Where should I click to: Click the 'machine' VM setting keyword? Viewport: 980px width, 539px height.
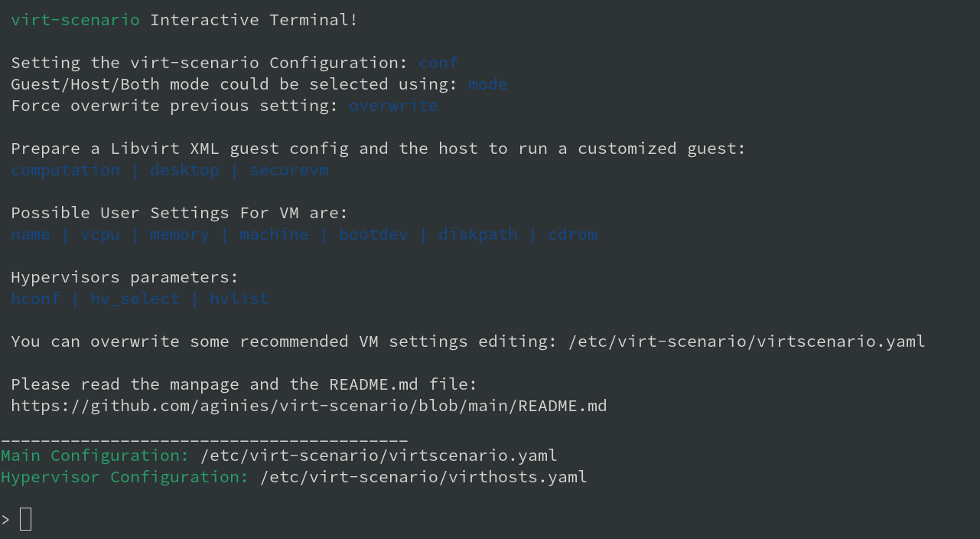click(274, 234)
